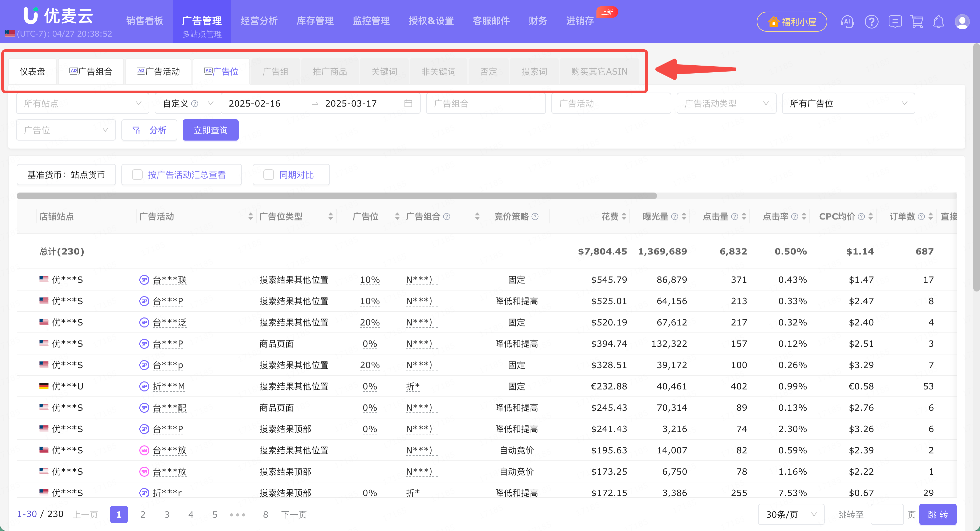Expand the 广告活动类型 dropdown

(726, 103)
